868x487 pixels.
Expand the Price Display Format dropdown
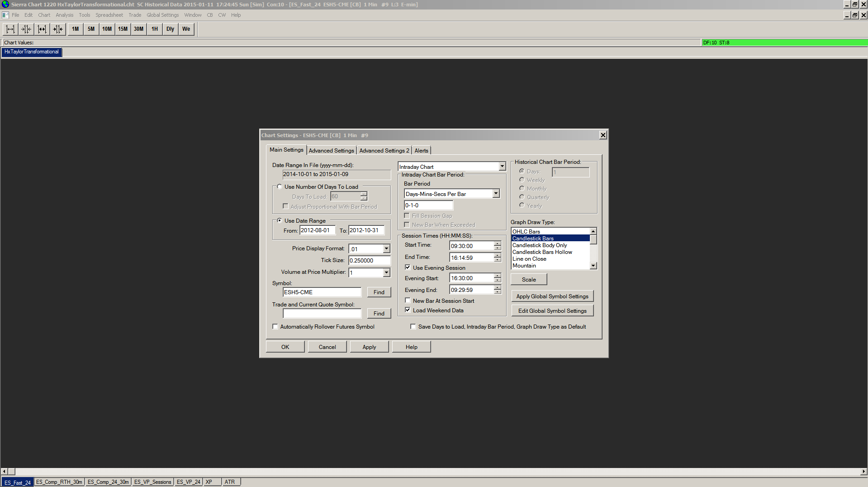point(386,248)
